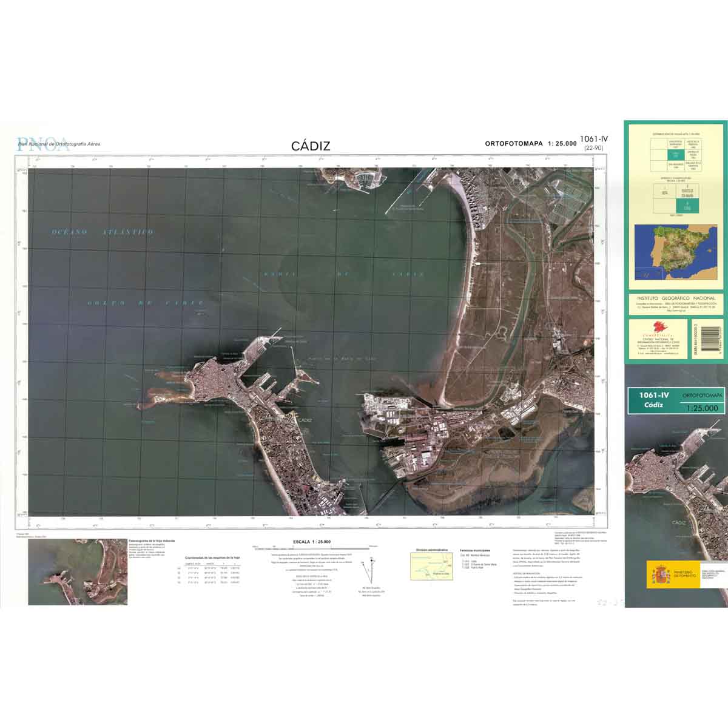Viewport: 728px width, 728px height.
Task: Open the reduced-sheet inset photo thumbnail
Action: [x=78, y=571]
